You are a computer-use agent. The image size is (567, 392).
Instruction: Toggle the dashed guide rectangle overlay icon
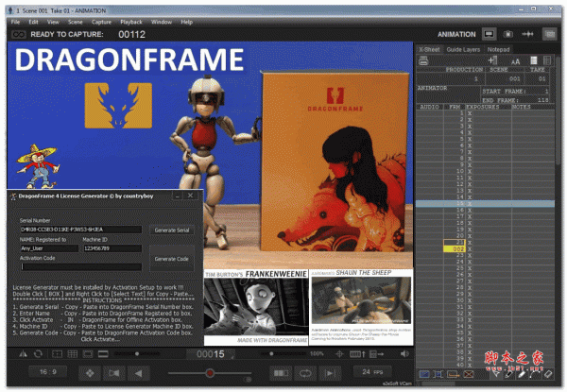(57, 354)
